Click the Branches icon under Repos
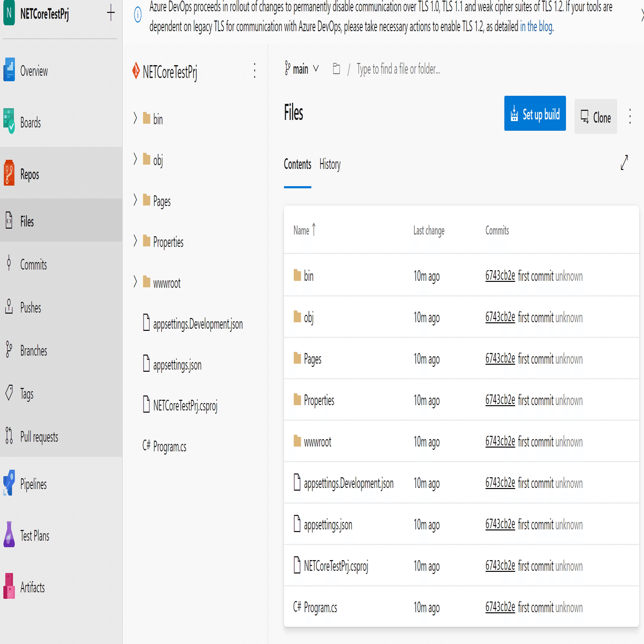Screen dimensions: 644x644 click(9, 350)
